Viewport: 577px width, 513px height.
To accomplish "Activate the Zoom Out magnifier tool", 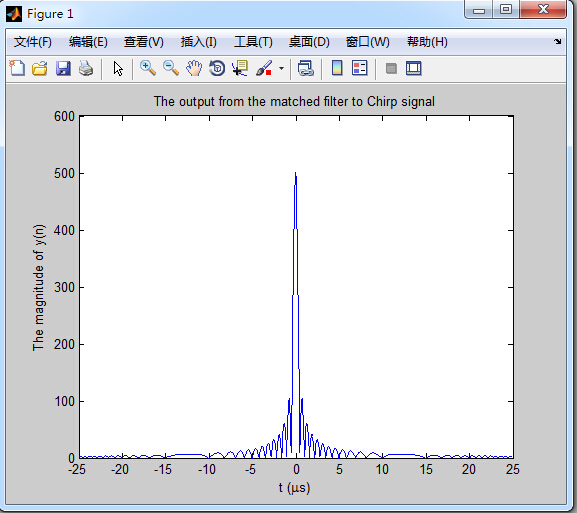I will coord(171,68).
